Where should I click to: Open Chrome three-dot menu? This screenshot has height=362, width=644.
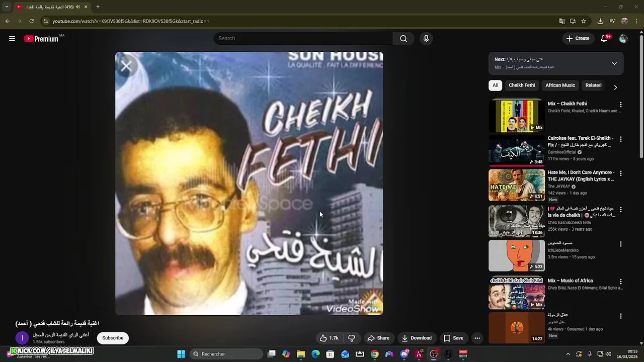pos(636,21)
